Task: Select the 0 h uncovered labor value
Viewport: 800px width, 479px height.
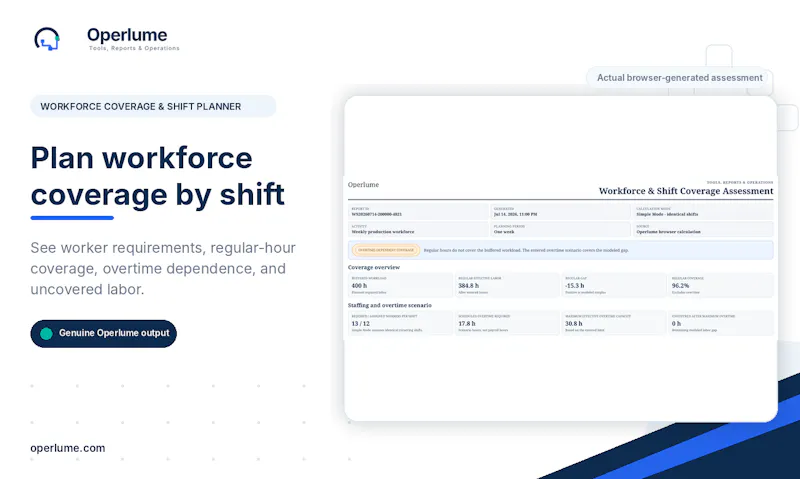Action: point(676,323)
